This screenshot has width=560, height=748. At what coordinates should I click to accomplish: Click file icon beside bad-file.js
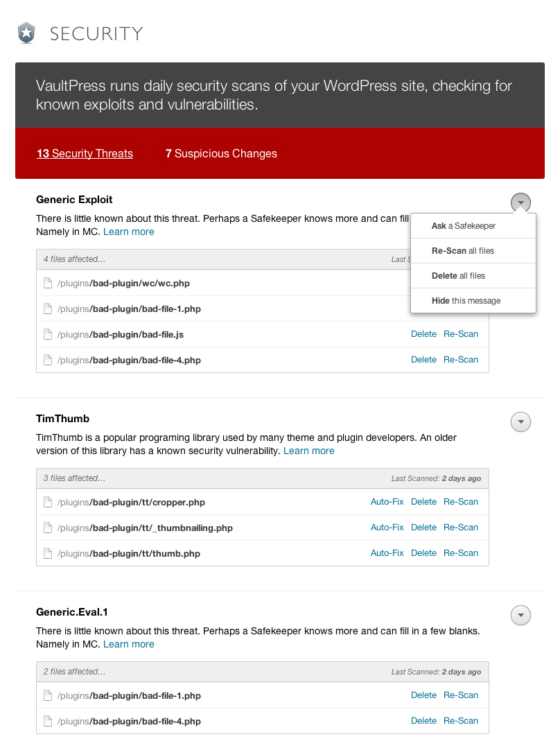pyautogui.click(x=48, y=334)
